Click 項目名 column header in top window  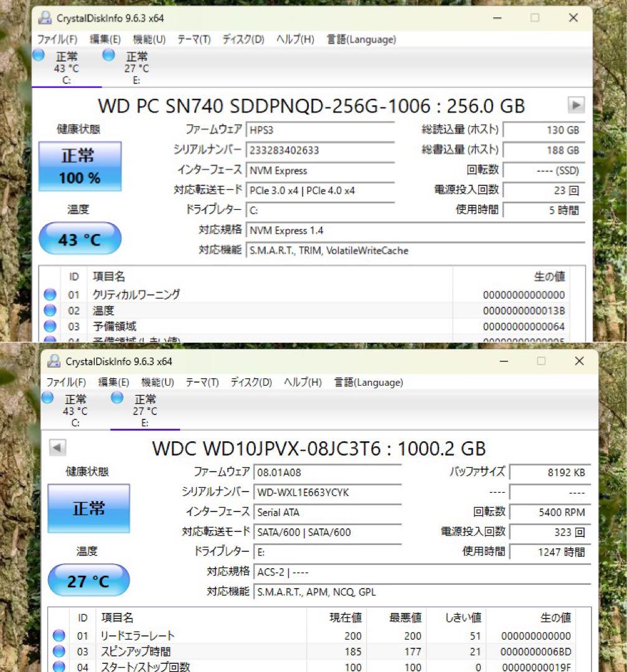point(109,276)
